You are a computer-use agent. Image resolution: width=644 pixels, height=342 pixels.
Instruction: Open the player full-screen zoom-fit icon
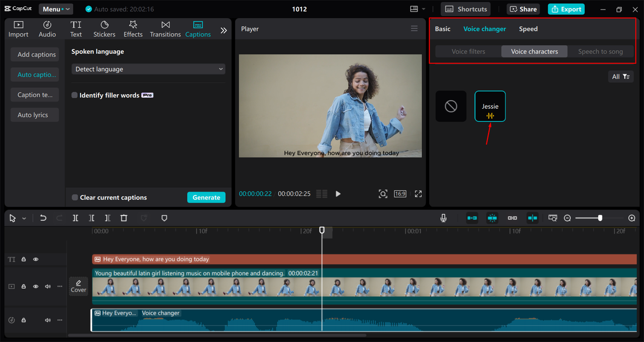(x=383, y=194)
